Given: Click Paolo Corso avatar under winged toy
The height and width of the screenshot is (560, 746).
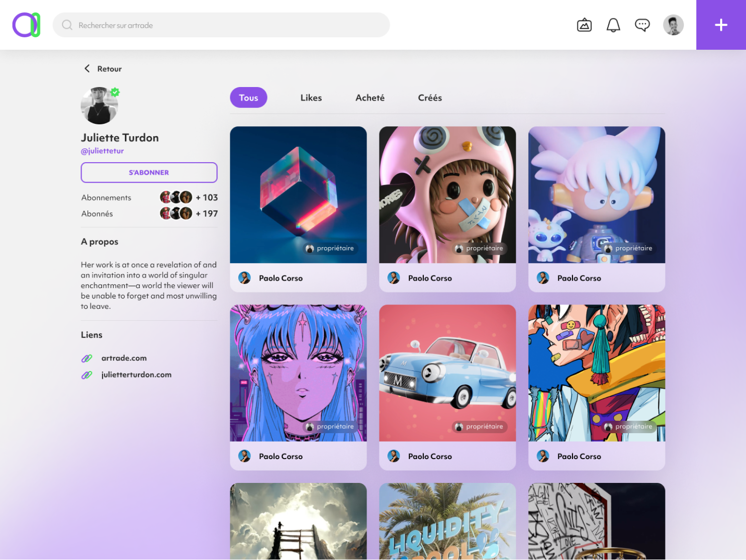Looking at the screenshot, I should (543, 278).
